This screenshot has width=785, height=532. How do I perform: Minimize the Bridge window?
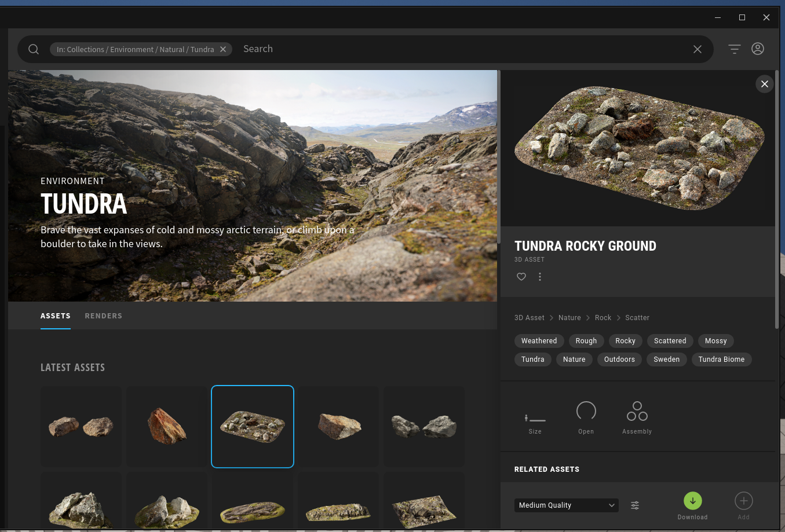pyautogui.click(x=718, y=17)
